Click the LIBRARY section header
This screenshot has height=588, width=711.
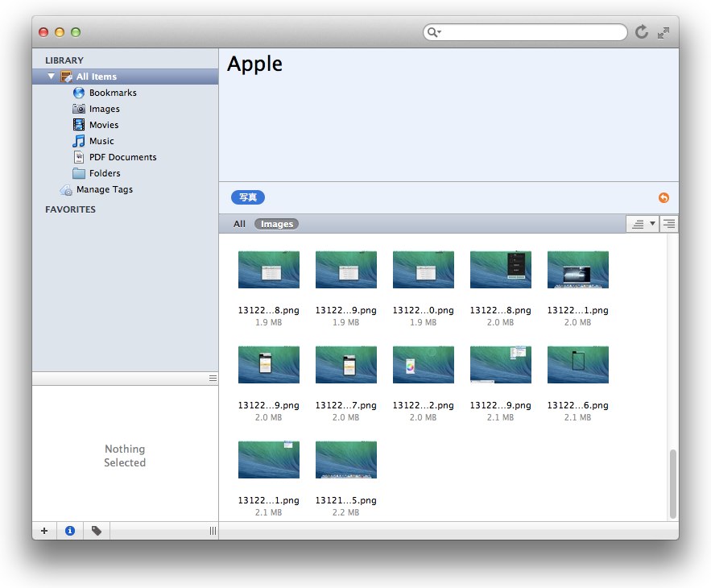coord(64,60)
